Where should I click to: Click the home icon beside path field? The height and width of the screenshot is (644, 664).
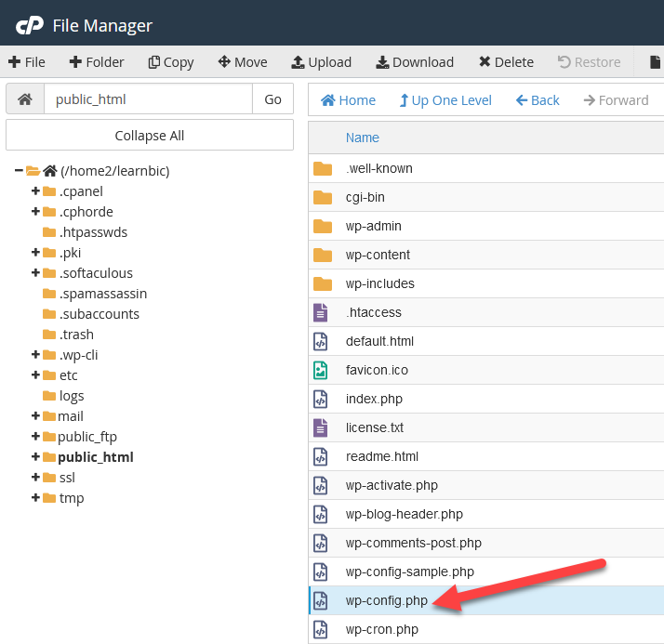(25, 99)
